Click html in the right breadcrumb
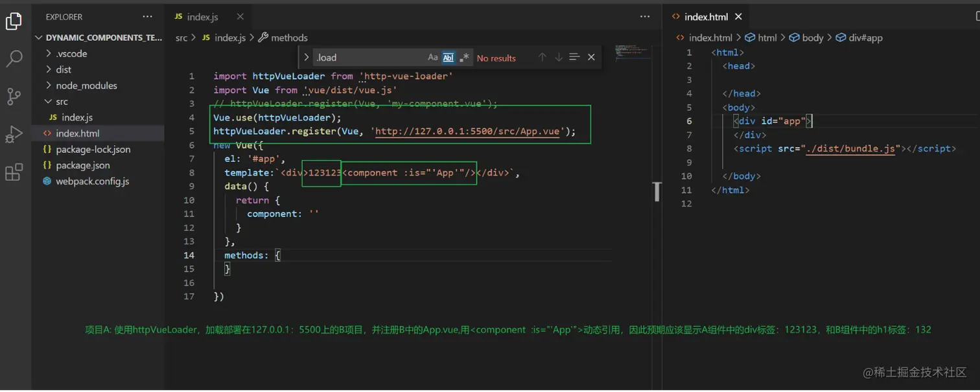980x392 pixels. click(x=761, y=38)
